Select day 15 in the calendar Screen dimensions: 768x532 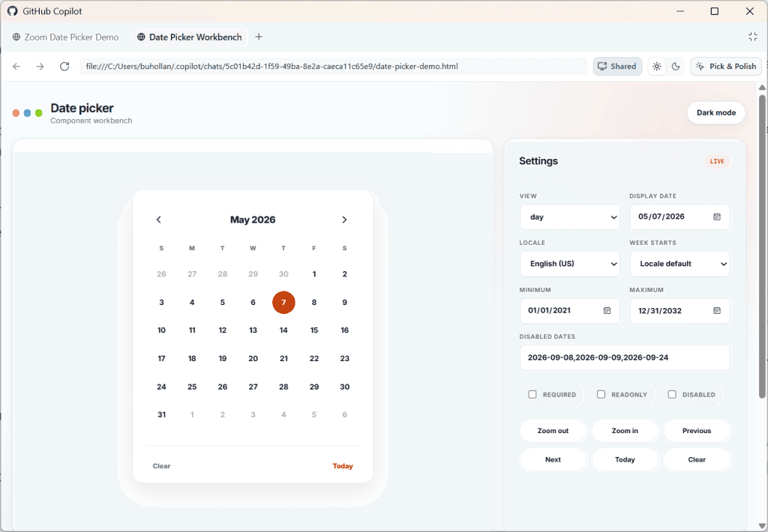314,330
